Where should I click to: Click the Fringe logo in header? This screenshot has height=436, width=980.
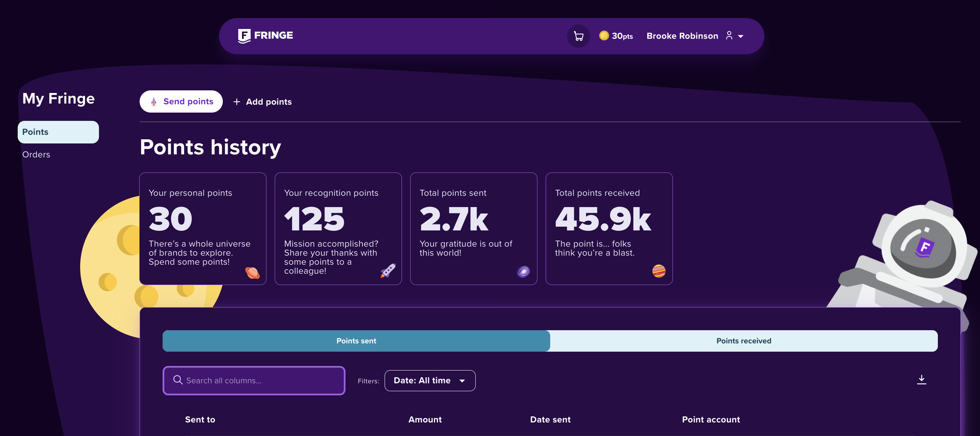click(265, 36)
